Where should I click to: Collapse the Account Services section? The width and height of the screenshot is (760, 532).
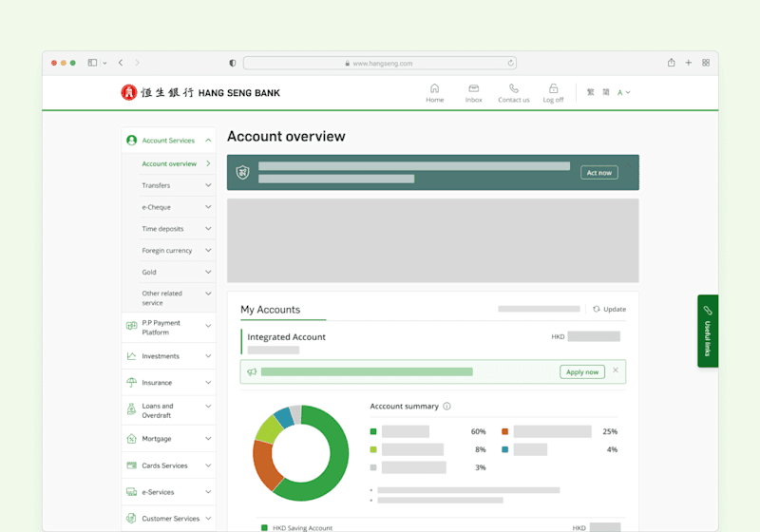208,140
